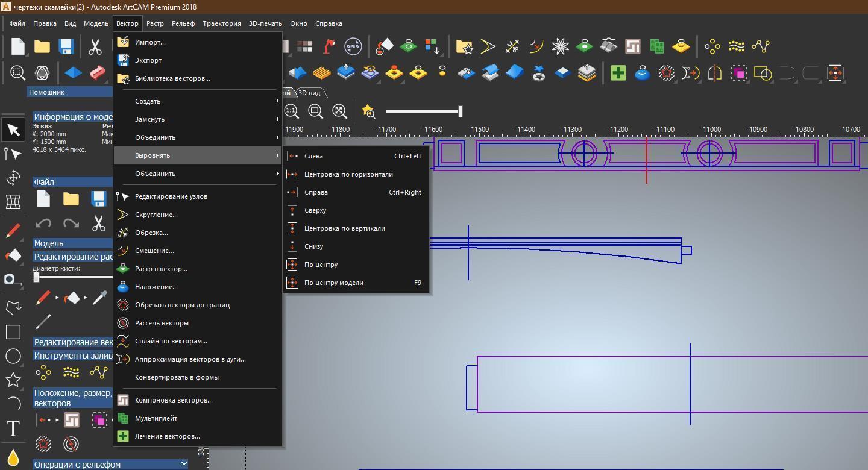Open the Справка menu
The image size is (868, 470).
(x=329, y=23)
